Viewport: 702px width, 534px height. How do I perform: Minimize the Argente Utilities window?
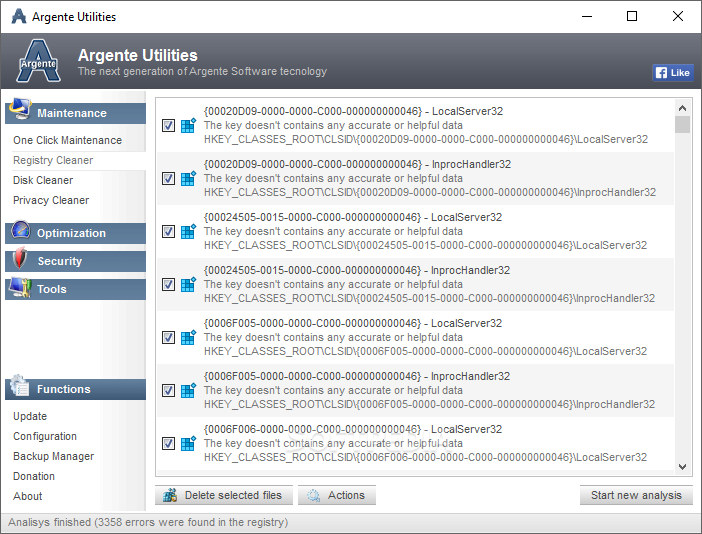[587, 17]
